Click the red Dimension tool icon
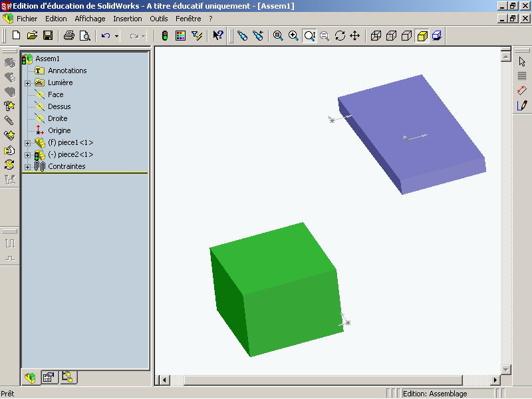This screenshot has height=399, width=532. (x=522, y=90)
